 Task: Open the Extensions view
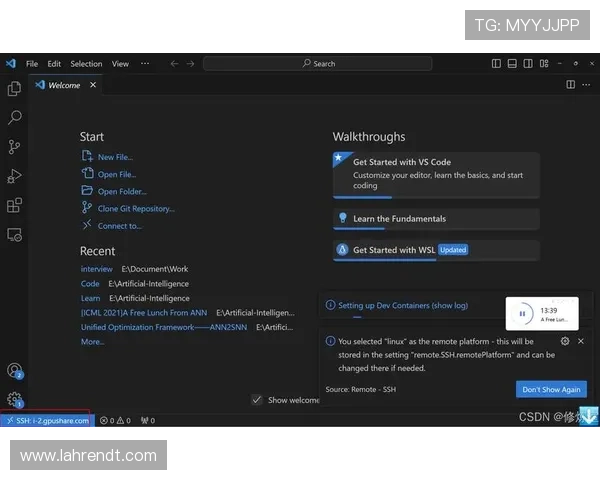[x=14, y=205]
